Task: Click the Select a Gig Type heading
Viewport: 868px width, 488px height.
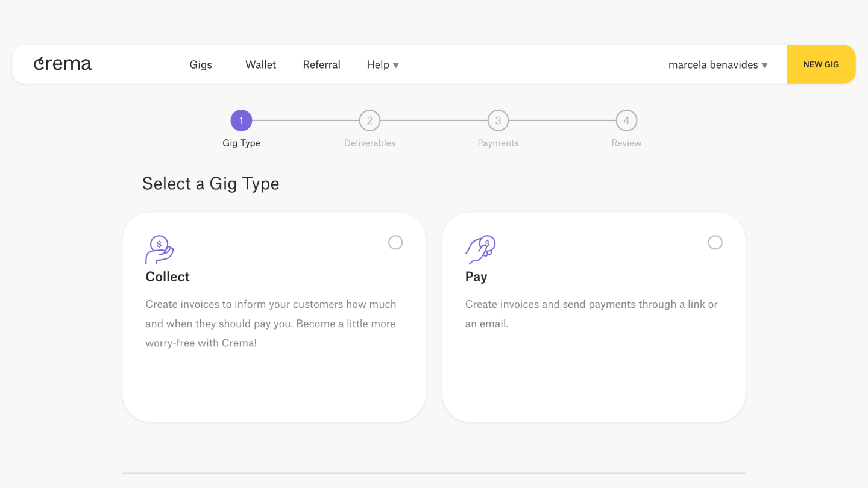Action: click(211, 184)
